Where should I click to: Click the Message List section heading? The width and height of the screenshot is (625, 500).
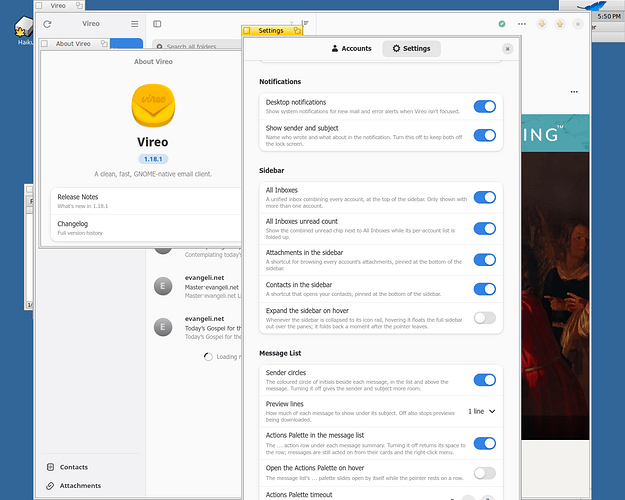tap(280, 353)
